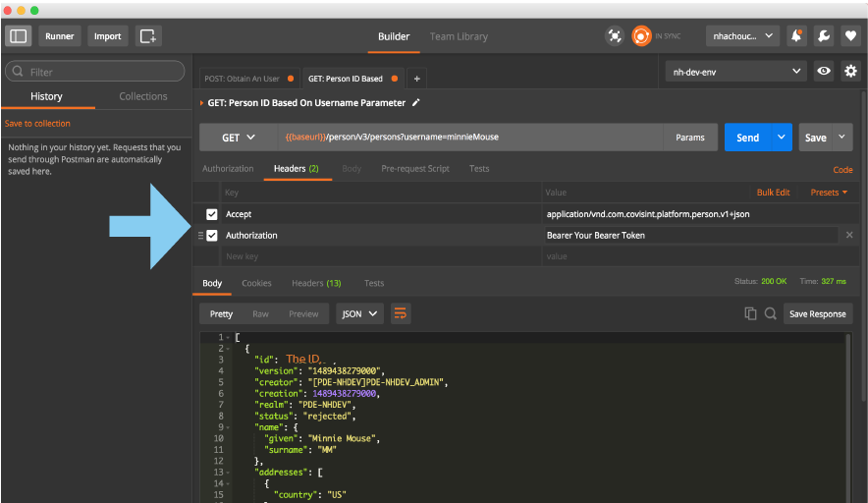Copy response body to clipboard icon
This screenshot has width=868, height=503.
pos(750,313)
